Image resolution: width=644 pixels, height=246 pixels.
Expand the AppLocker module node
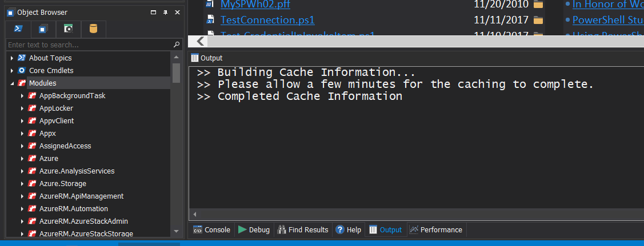coord(22,108)
